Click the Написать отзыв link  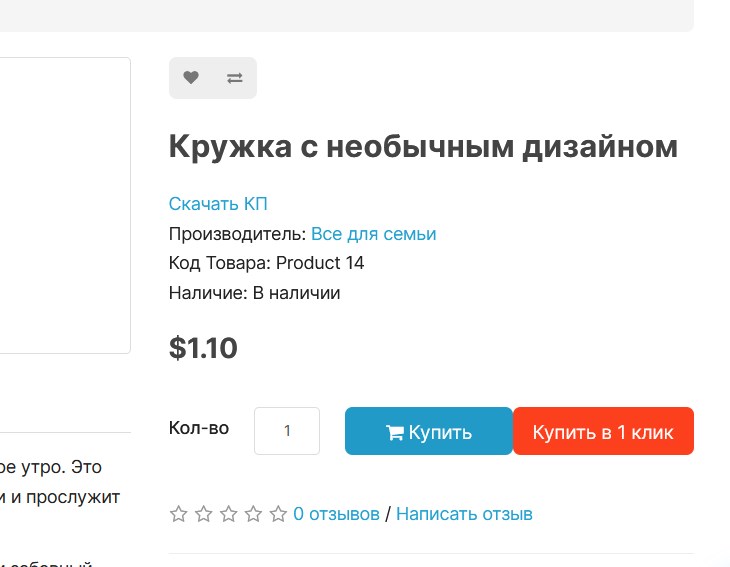tap(464, 514)
